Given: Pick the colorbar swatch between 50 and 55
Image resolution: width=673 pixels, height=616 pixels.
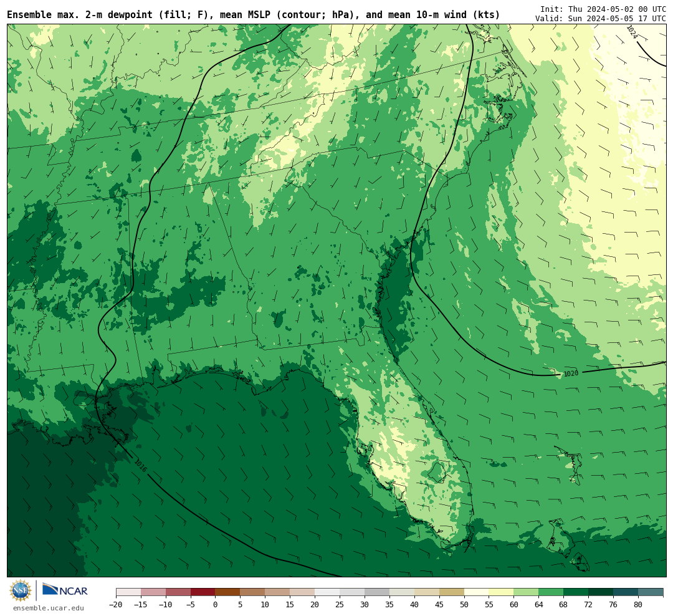Looking at the screenshot, I should 476,592.
